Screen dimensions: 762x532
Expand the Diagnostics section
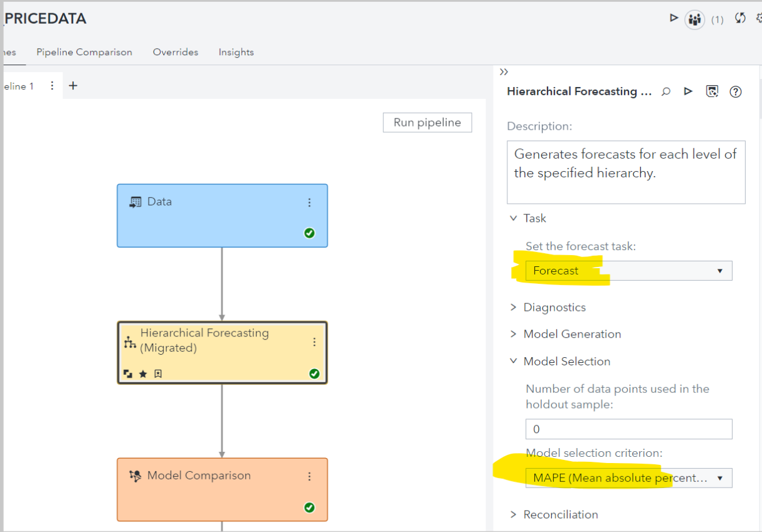click(x=554, y=307)
